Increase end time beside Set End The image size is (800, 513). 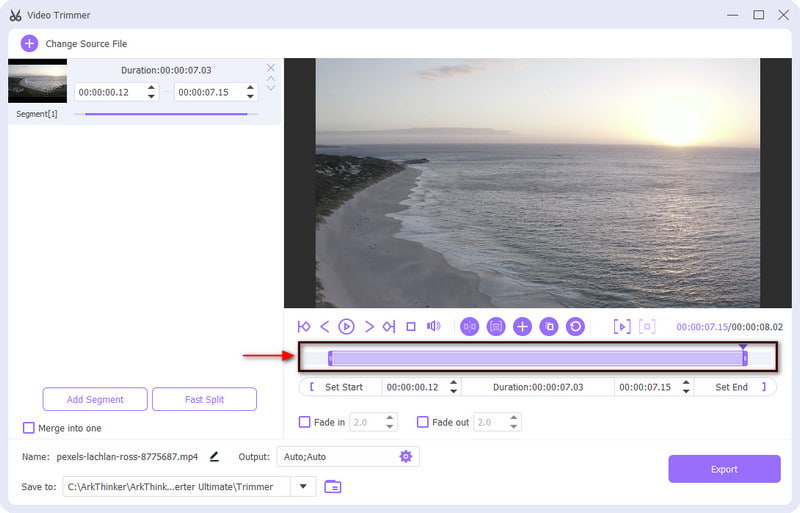pyautogui.click(x=686, y=382)
